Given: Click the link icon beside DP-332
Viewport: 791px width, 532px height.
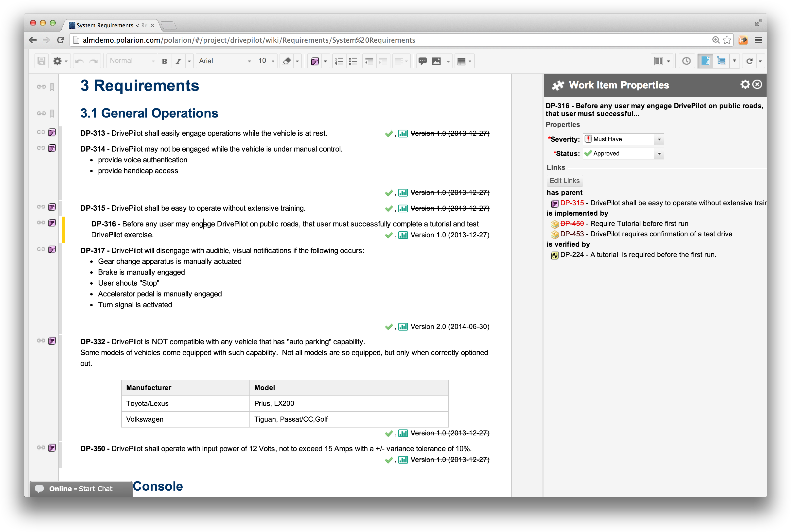Looking at the screenshot, I should 41,341.
